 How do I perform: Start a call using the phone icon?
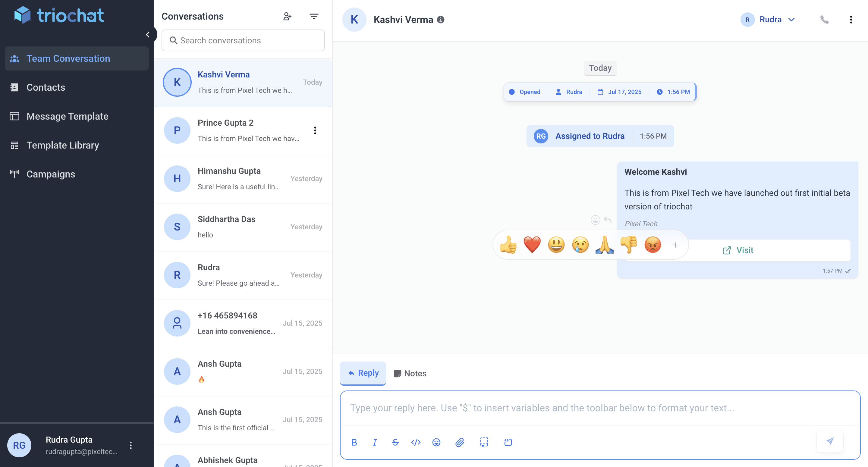click(x=825, y=19)
